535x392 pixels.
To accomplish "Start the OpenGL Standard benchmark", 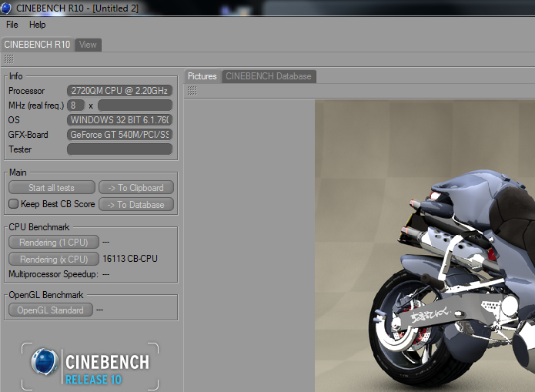I will tap(50, 310).
